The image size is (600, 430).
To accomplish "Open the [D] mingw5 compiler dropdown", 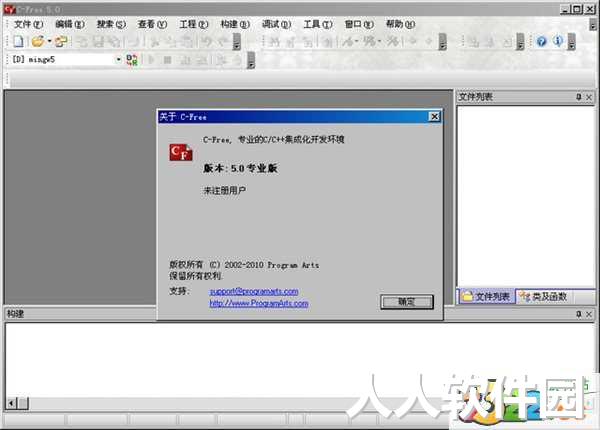I will tap(118, 59).
